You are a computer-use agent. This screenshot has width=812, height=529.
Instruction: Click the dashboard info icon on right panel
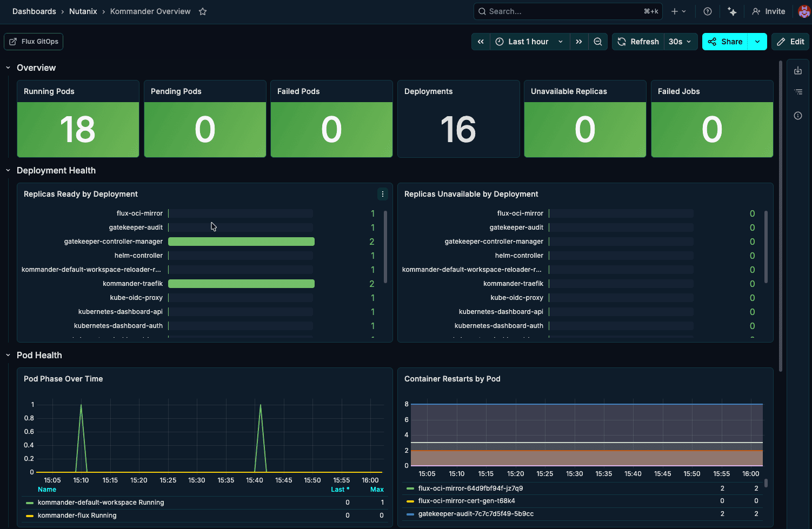coord(798,116)
